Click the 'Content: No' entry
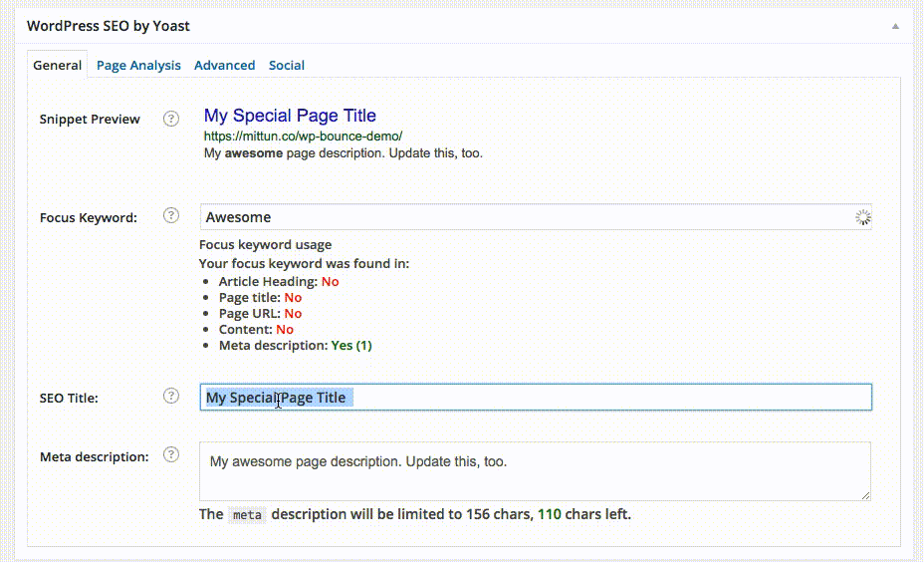This screenshot has width=924, height=562. point(256,329)
